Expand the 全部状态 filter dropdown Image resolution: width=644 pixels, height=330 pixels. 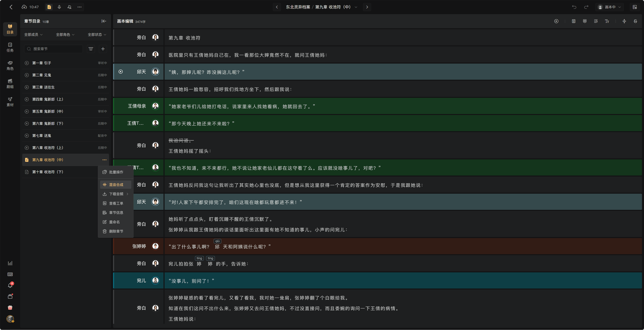point(97,35)
